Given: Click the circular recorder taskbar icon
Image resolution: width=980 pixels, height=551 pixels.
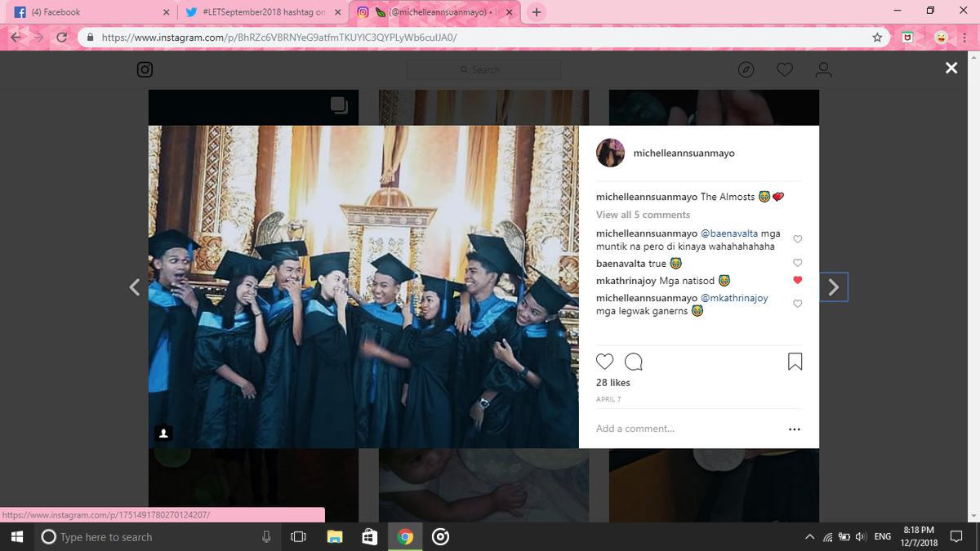Looking at the screenshot, I should point(440,537).
